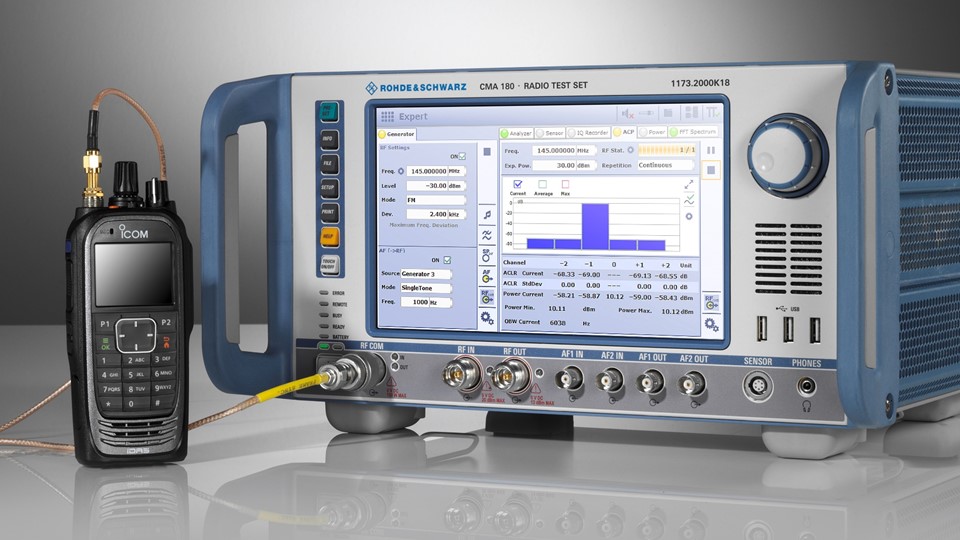Open the filter wave icon in generator column
The width and height of the screenshot is (960, 540).
point(487,234)
